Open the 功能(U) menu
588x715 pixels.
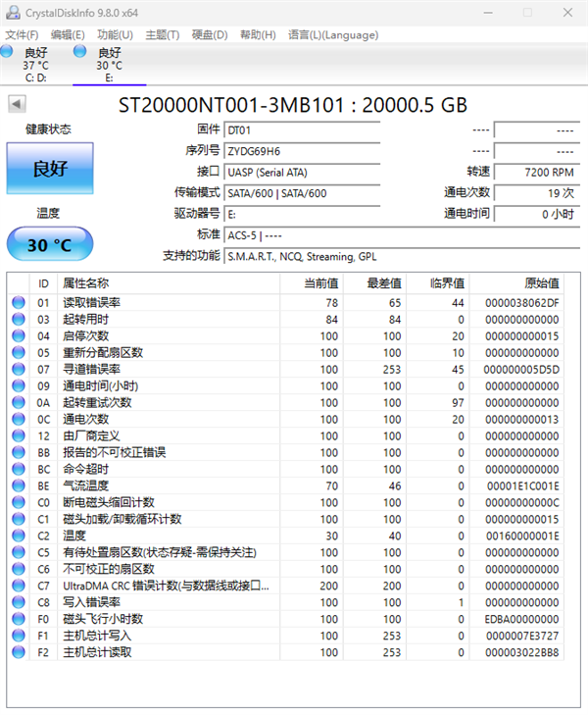tap(115, 35)
